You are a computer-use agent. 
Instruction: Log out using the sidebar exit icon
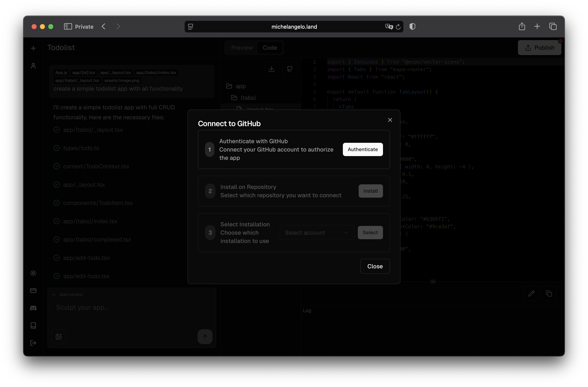33,343
